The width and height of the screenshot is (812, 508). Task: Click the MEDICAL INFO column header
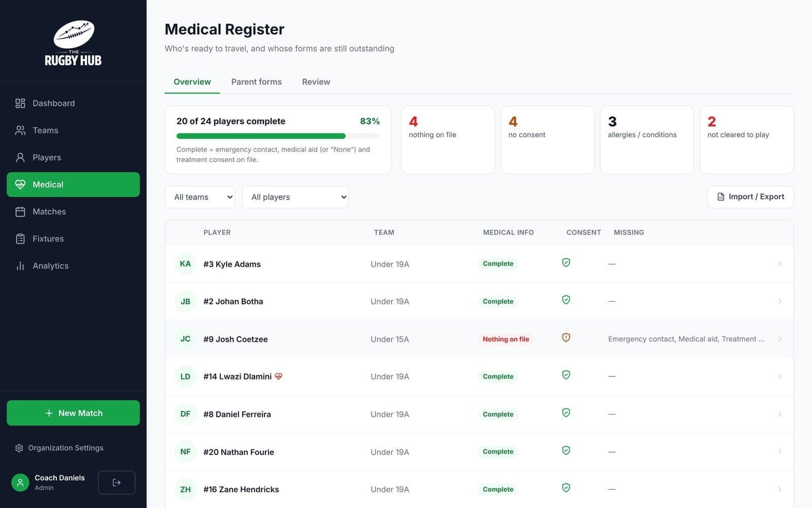click(508, 232)
